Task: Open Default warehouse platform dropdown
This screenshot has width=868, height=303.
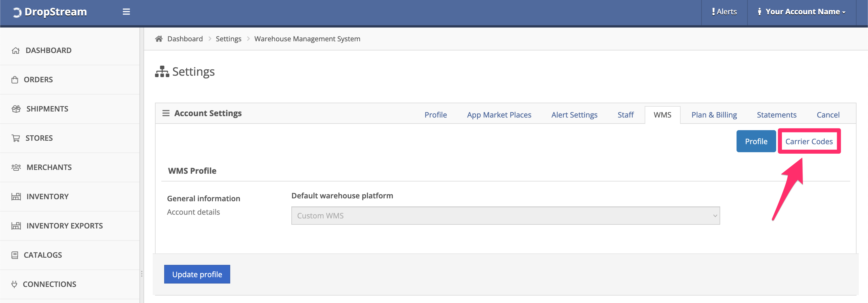Action: pyautogui.click(x=505, y=216)
